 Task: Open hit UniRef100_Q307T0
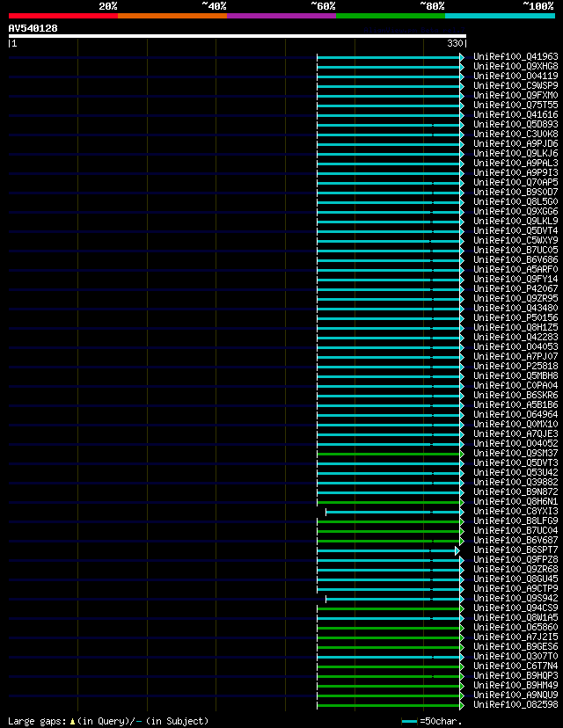[515, 657]
